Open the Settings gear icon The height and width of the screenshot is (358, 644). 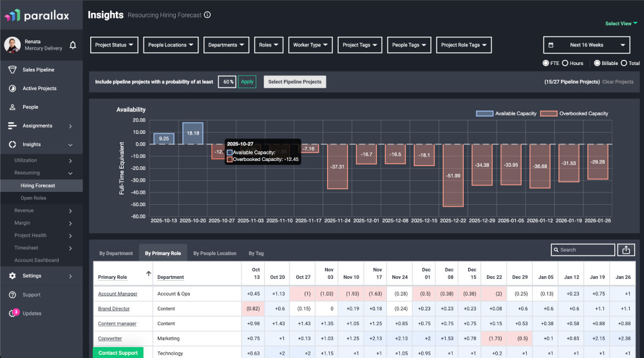12,276
